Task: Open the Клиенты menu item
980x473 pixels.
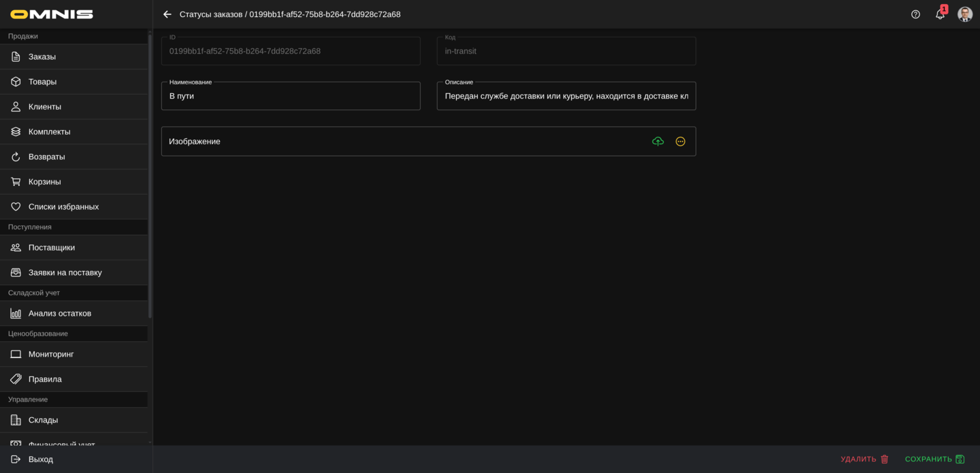Action: pos(45,107)
